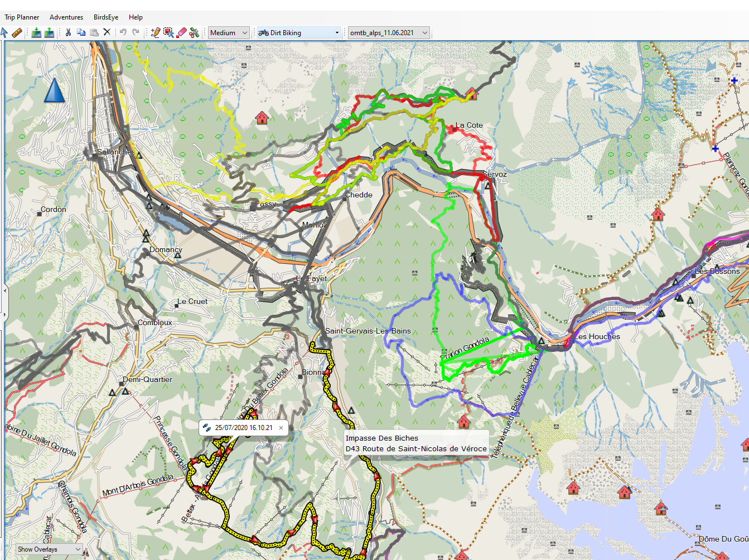Click the 25/07/2020 16.10.21 track label

(x=243, y=428)
